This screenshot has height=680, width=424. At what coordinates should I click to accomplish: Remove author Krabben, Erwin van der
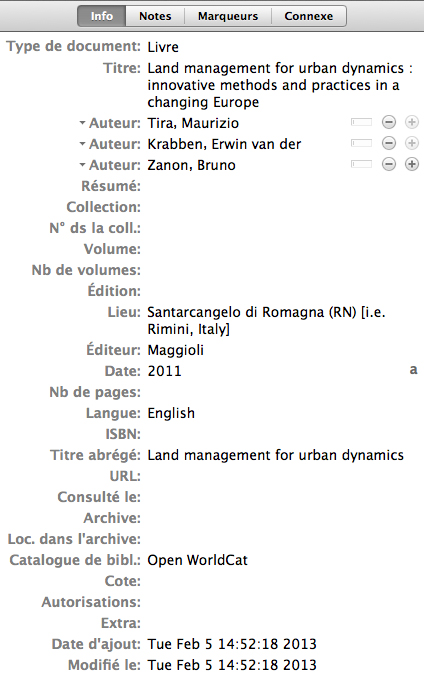point(389,143)
